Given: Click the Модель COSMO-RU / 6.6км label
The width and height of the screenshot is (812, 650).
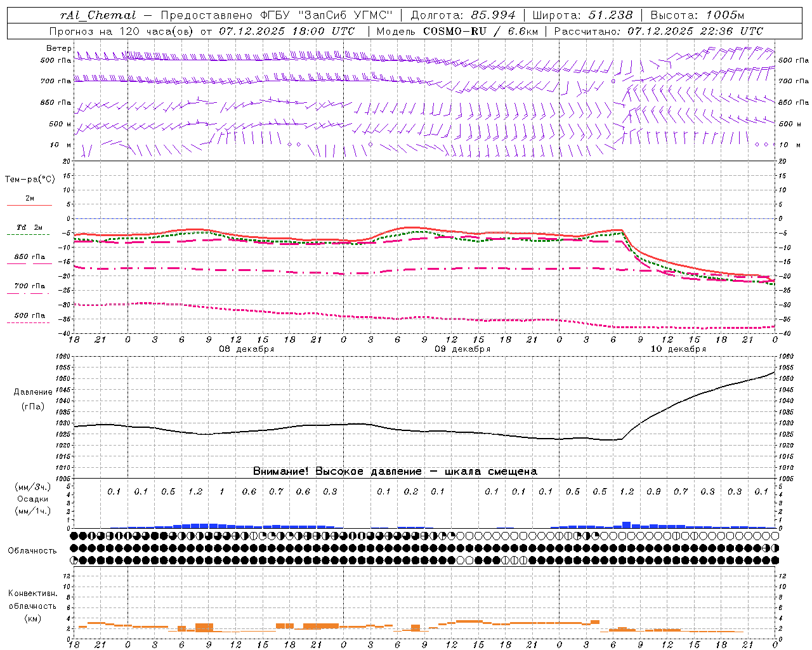Looking at the screenshot, I should [457, 31].
